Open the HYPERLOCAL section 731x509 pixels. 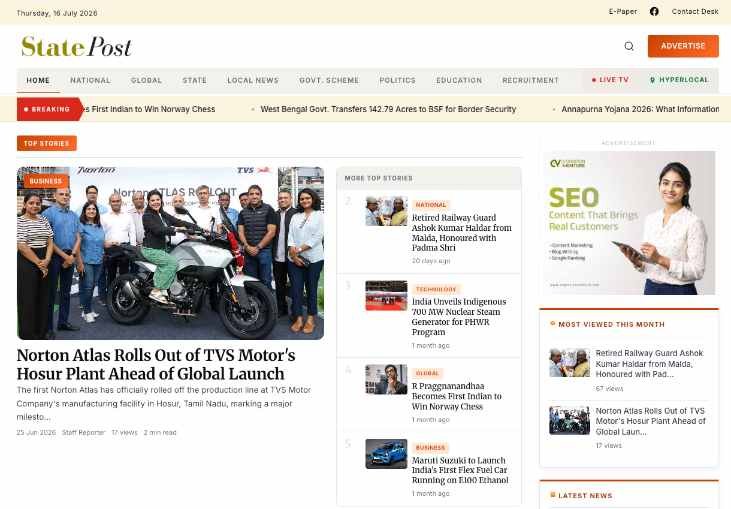pyautogui.click(x=679, y=80)
